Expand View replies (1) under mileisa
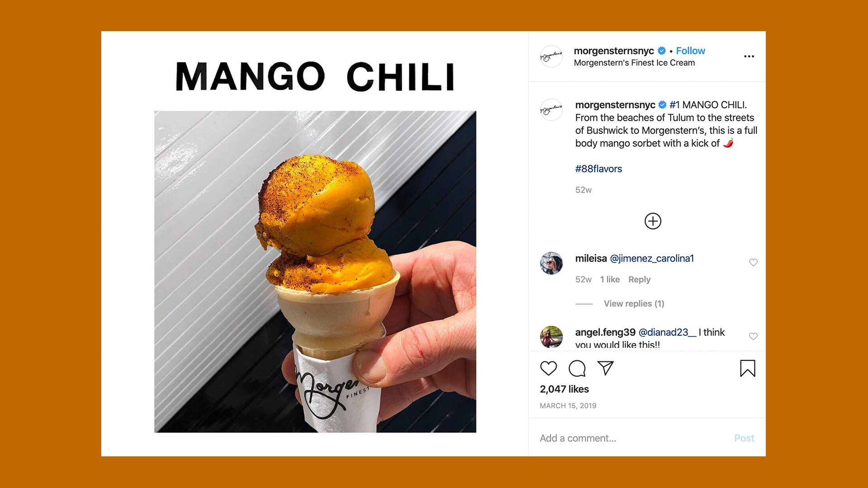This screenshot has width=868, height=488. 634,304
